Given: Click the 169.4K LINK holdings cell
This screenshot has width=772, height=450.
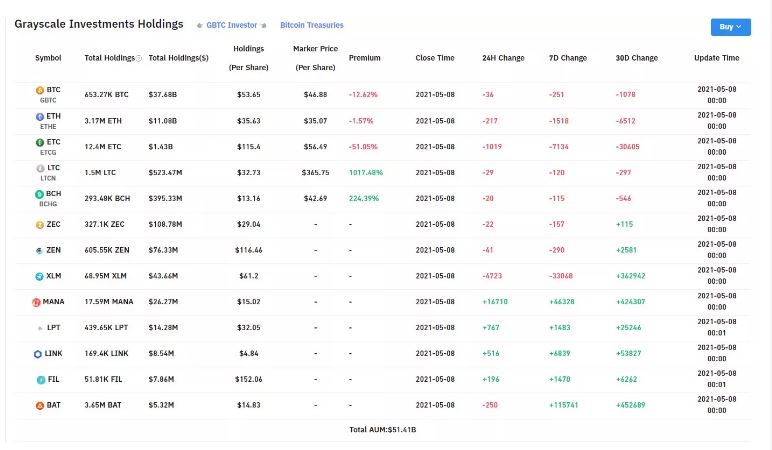Looking at the screenshot, I should [106, 354].
